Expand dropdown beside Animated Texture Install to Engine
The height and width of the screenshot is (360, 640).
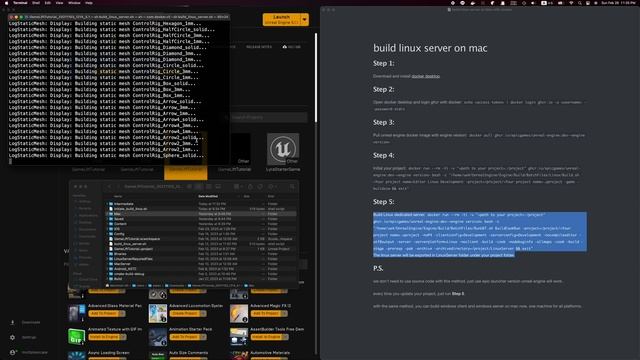tap(123, 337)
